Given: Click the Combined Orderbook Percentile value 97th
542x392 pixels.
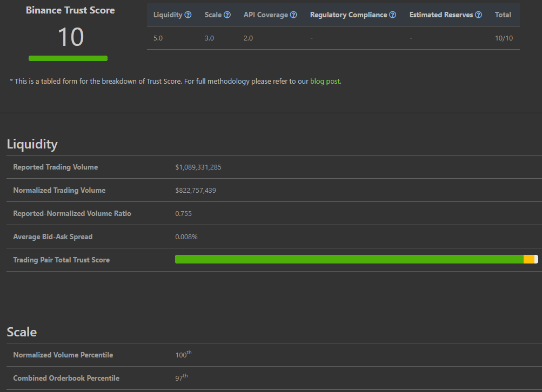Looking at the screenshot, I should [181, 378].
